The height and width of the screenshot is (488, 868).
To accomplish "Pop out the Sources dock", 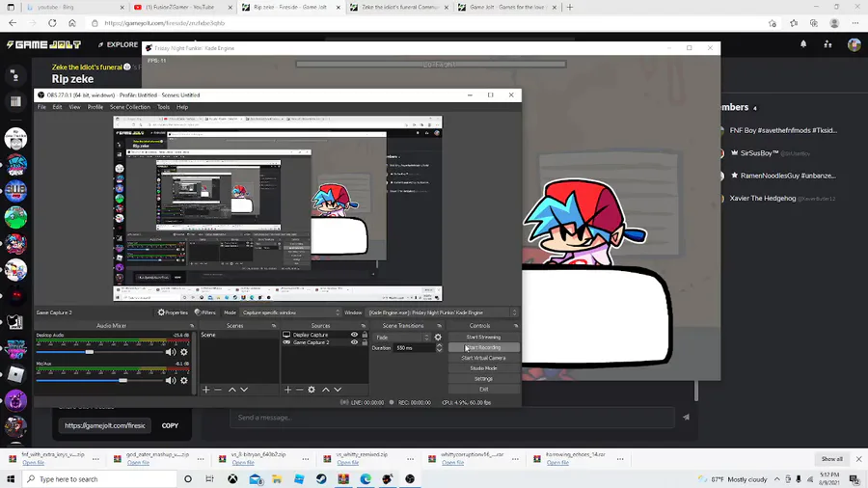I will (x=364, y=326).
